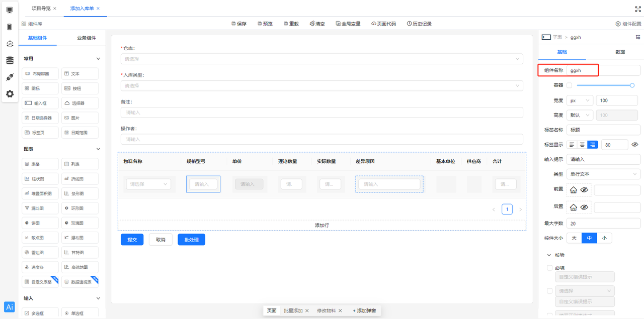Open the 历史记录 history panel

[x=420, y=23]
